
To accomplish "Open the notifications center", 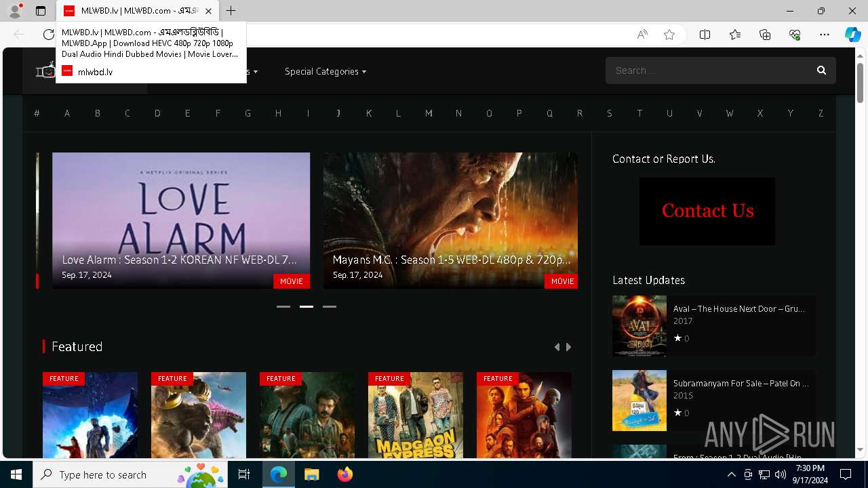I will point(846,474).
